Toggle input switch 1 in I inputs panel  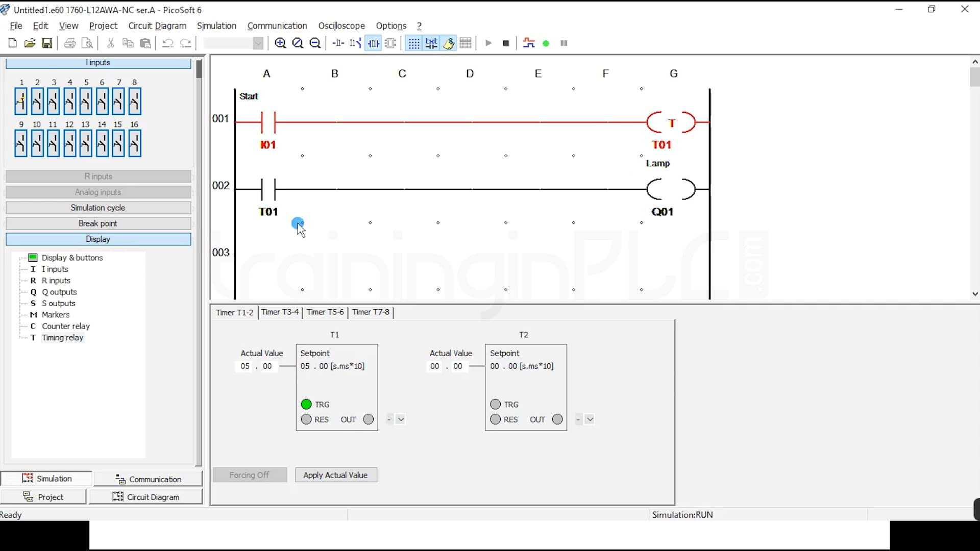[x=21, y=101]
